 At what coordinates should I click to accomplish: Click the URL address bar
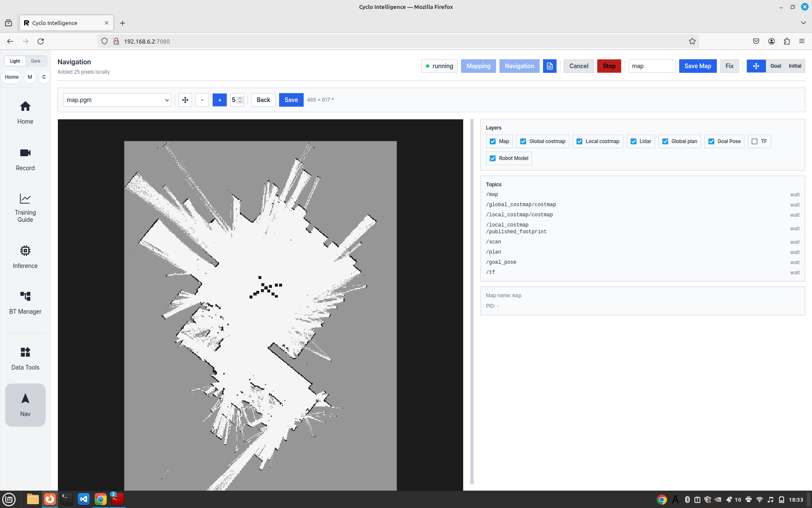398,41
